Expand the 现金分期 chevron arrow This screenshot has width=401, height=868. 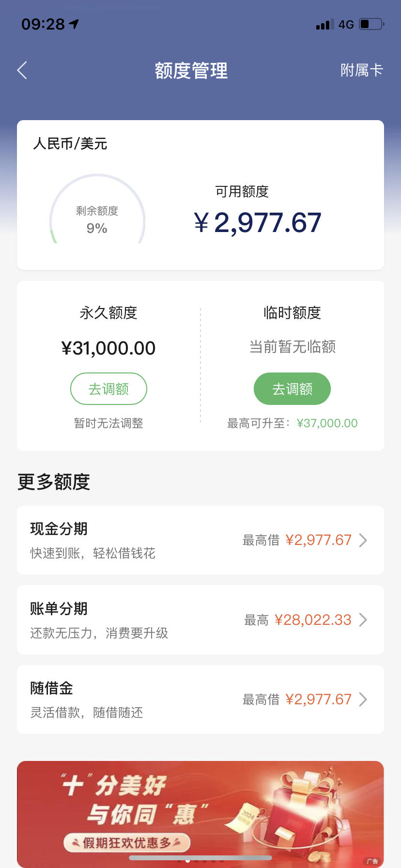pyautogui.click(x=363, y=540)
